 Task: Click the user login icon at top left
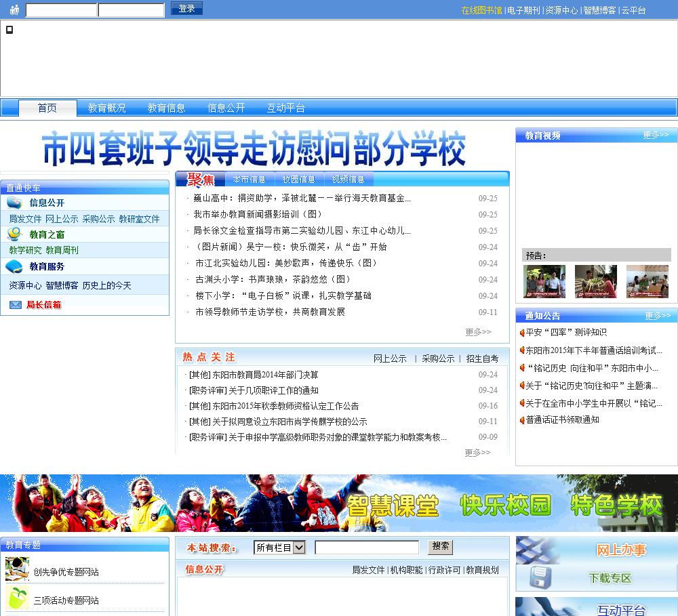tap(15, 9)
